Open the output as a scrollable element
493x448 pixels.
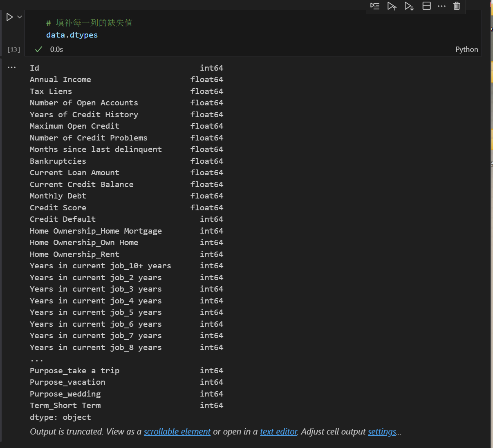177,431
